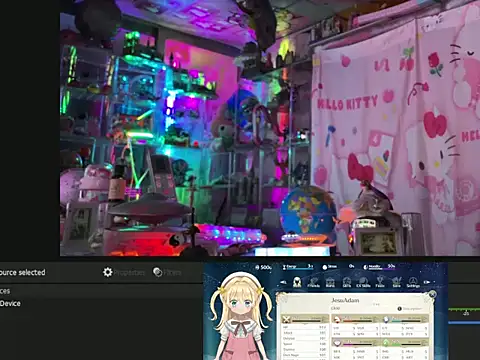This screenshot has width=480, height=360.
Task: Open the Bank menu icon
Action: pos(330,282)
